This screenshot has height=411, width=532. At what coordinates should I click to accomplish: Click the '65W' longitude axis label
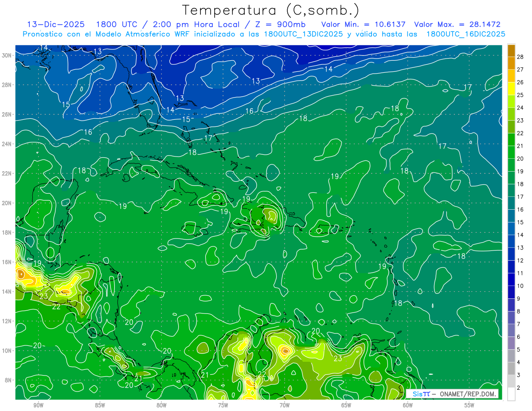346,405
